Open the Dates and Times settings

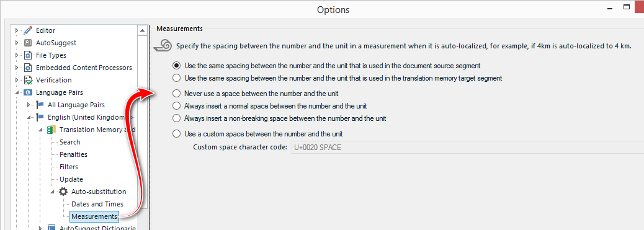coord(97,204)
